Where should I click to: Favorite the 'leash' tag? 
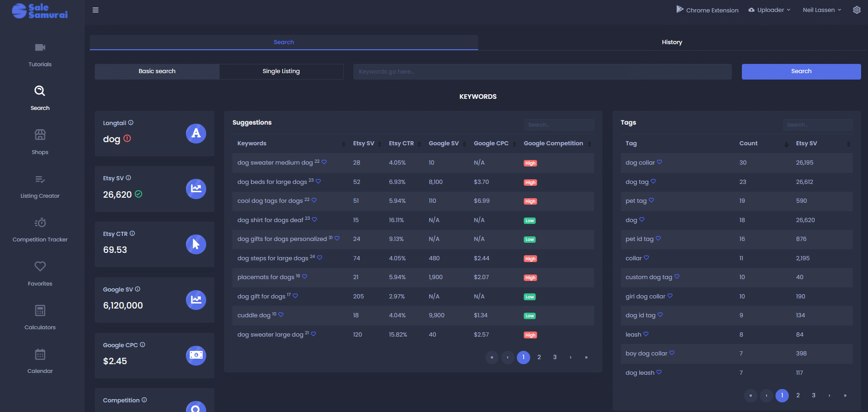click(x=646, y=334)
